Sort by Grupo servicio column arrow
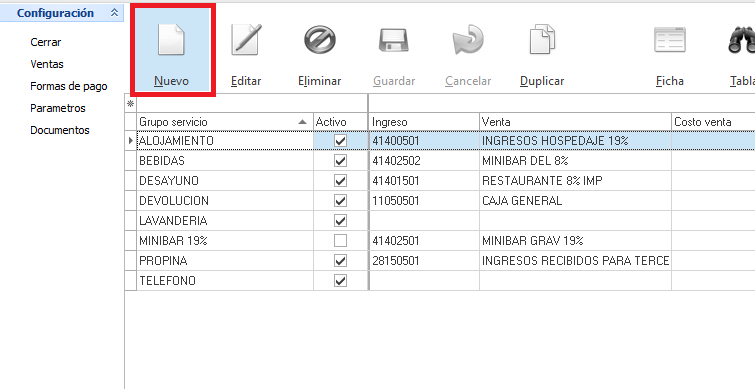The height and width of the screenshot is (389, 755). tap(302, 122)
